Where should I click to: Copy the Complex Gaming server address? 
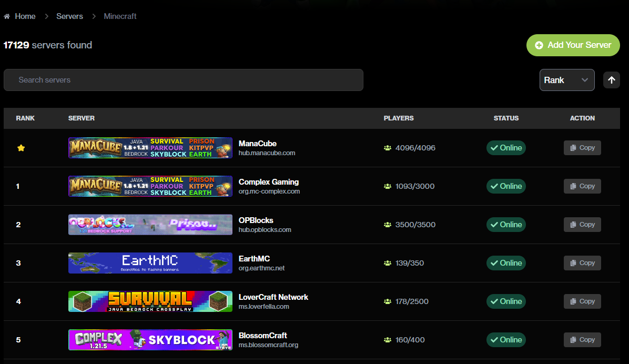pyautogui.click(x=582, y=186)
